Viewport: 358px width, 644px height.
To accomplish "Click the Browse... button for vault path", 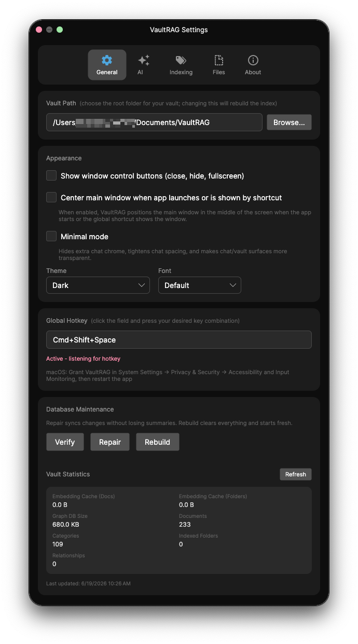I will tap(289, 122).
